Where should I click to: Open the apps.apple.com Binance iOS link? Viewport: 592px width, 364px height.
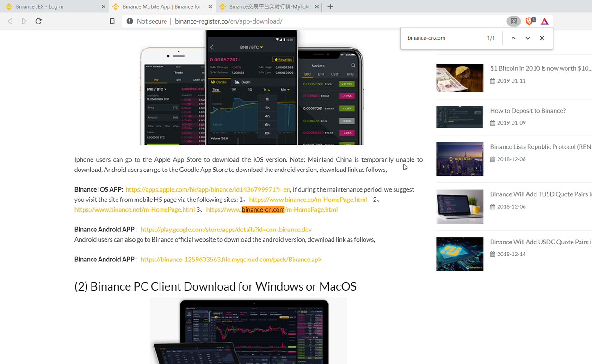(x=208, y=189)
